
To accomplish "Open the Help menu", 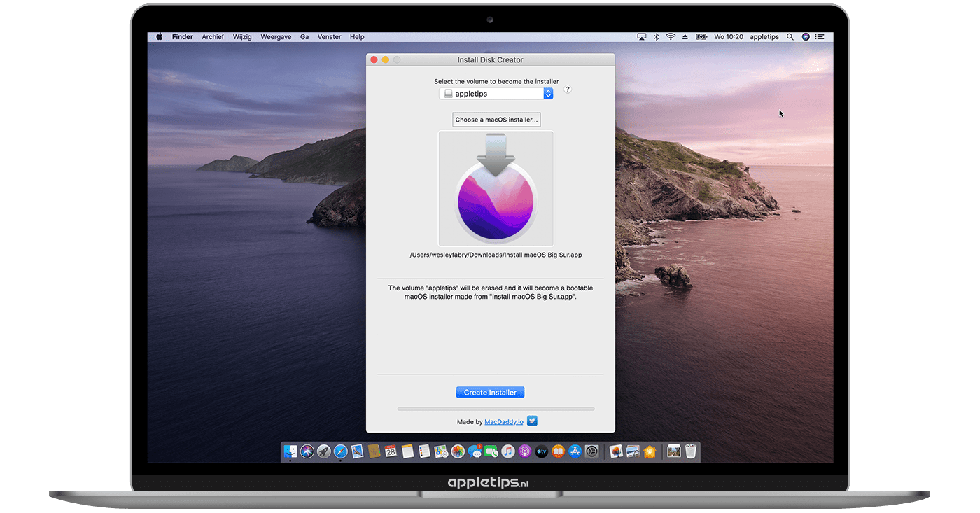I will (357, 37).
